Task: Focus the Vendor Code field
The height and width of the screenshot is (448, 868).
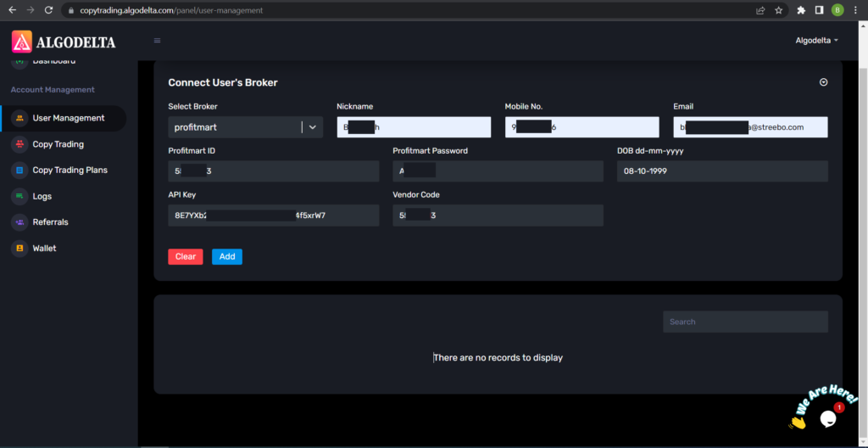Action: [x=498, y=216]
